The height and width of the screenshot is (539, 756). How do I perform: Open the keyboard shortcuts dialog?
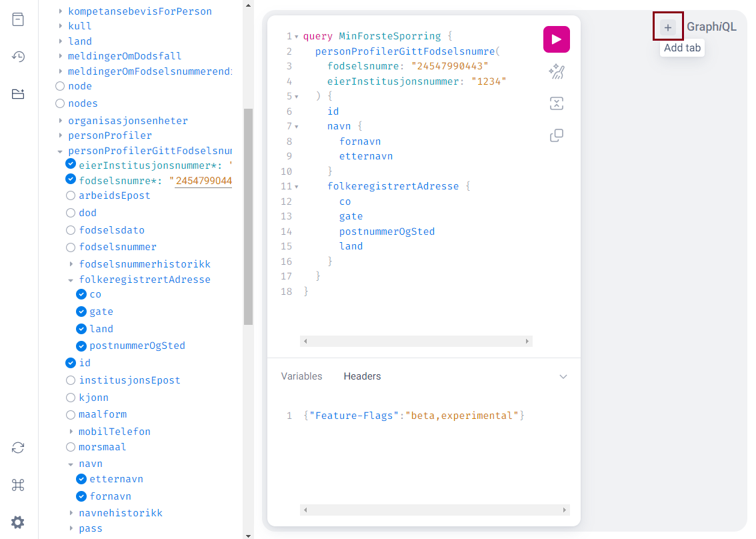(x=17, y=485)
